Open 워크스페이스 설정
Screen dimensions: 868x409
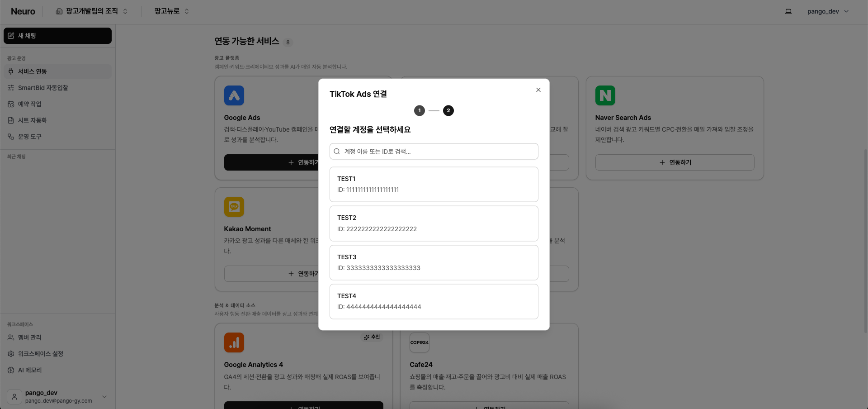[x=57, y=354]
